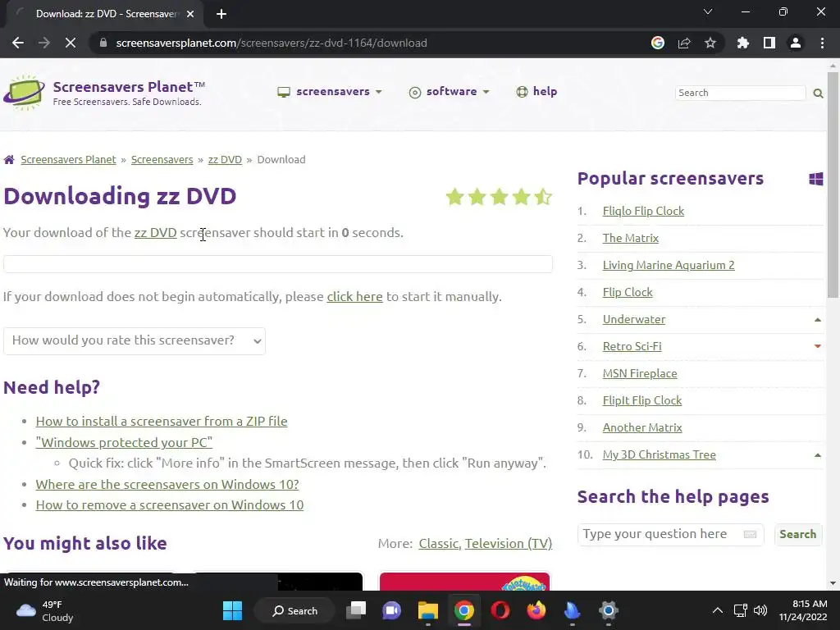Click the home icon in breadcrumb
The image size is (840, 630).
(x=9, y=160)
